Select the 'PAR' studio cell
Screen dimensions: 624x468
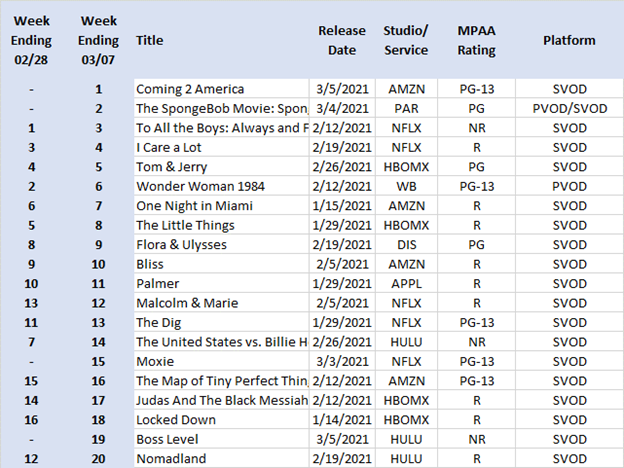[x=405, y=109]
